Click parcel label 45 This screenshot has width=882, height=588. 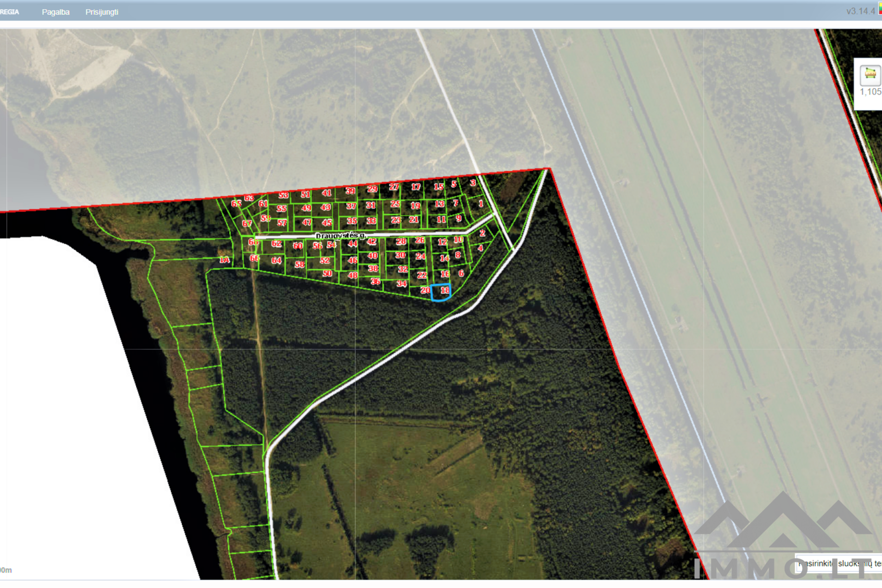327,223
